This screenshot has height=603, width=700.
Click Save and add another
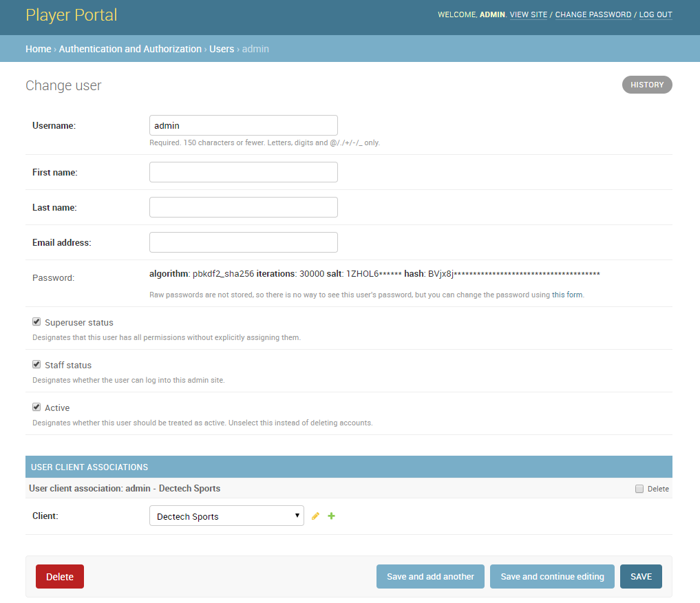coord(430,577)
